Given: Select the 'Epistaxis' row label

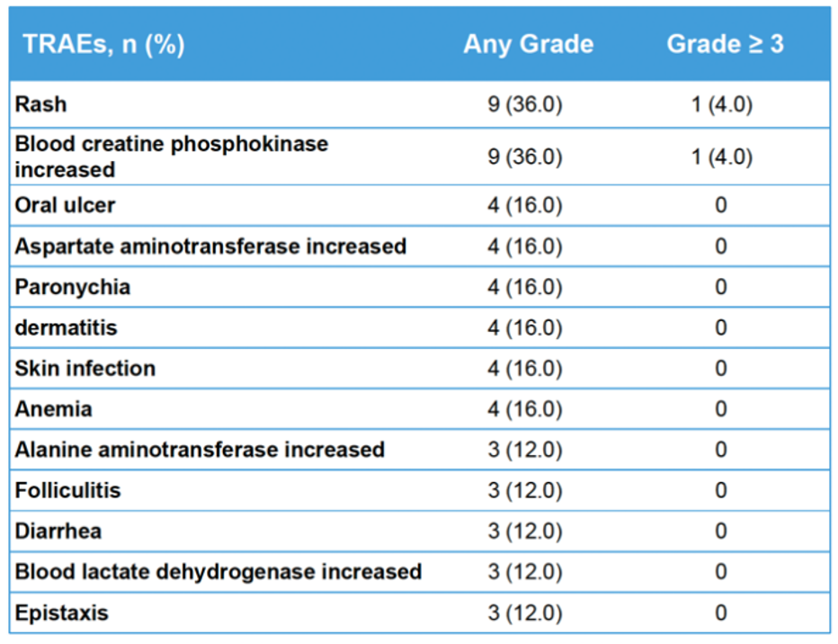Looking at the screenshot, I should coord(61,613).
